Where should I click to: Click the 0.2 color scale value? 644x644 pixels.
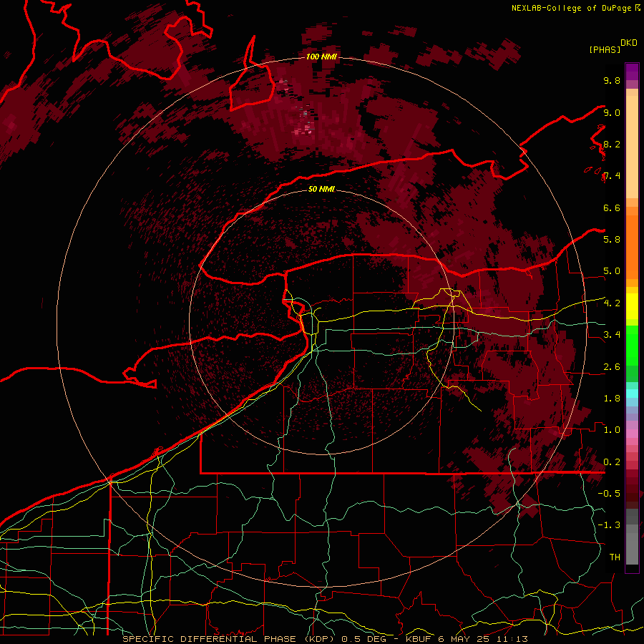point(612,462)
